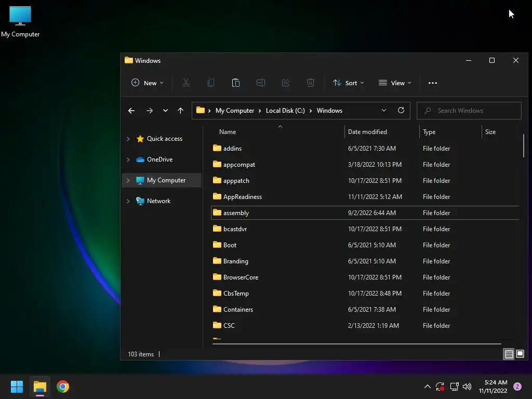Click the vertical scrollbar in file list
This screenshot has width=532, height=399.
coord(524,145)
